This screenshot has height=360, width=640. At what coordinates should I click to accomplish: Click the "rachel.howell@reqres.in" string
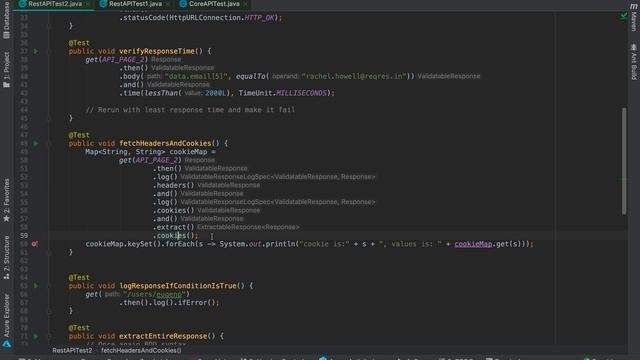coord(354,76)
